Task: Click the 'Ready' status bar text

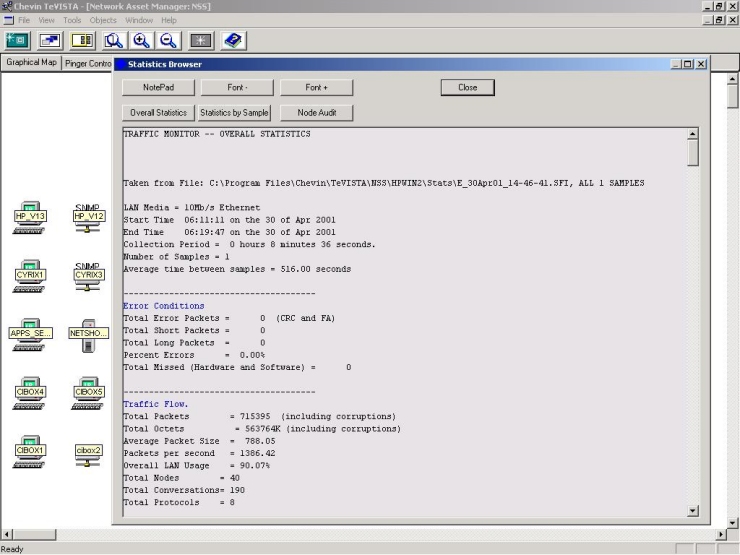Action: [x=12, y=549]
